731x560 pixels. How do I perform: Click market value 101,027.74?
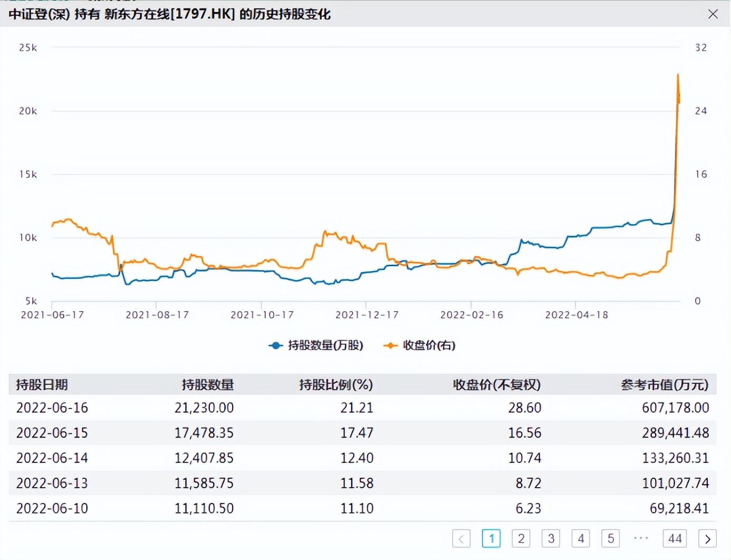tap(676, 483)
